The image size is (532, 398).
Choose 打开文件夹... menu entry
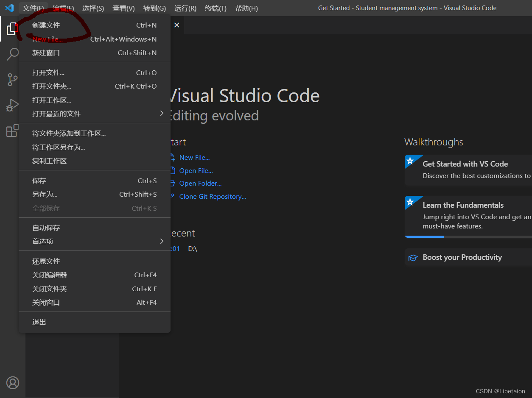[x=95, y=86]
